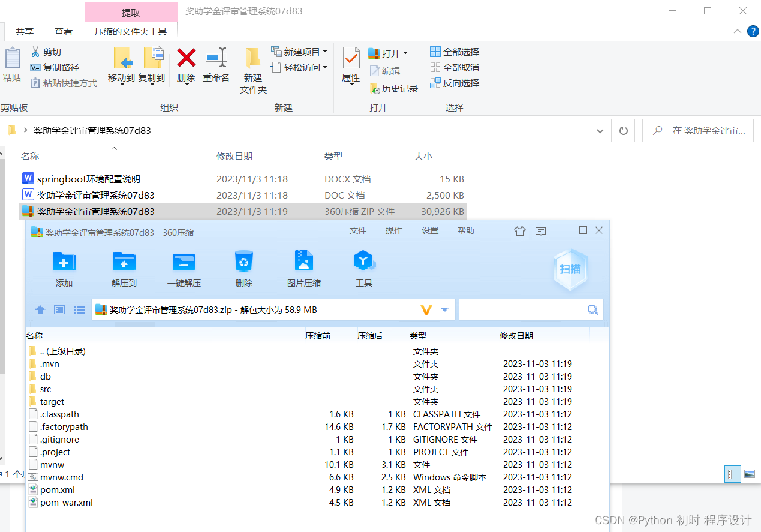Refresh the Explorer folder view
Image resolution: width=761 pixels, height=532 pixels.
click(623, 130)
